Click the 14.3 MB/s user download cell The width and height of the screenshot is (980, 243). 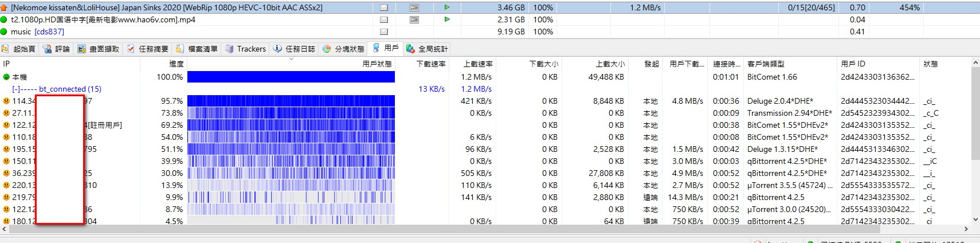coord(685,197)
